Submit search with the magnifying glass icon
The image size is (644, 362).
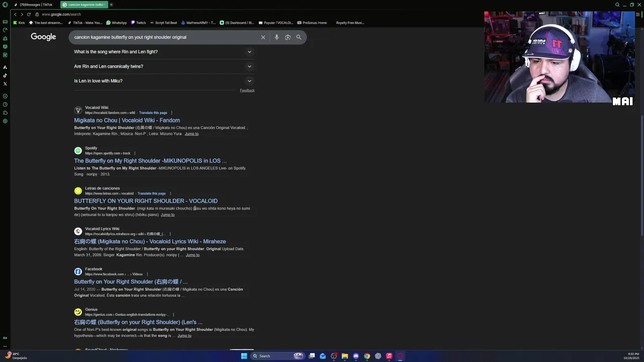point(299,37)
